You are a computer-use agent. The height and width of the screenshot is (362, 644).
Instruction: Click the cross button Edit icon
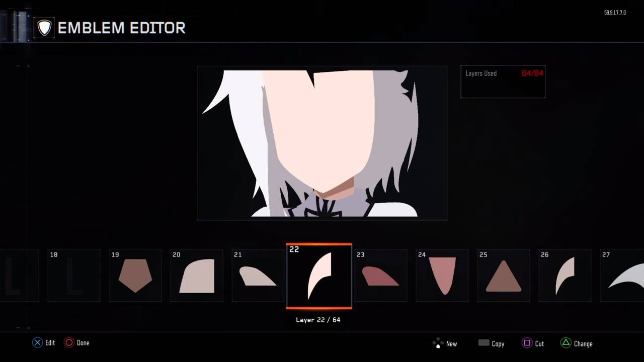click(37, 343)
